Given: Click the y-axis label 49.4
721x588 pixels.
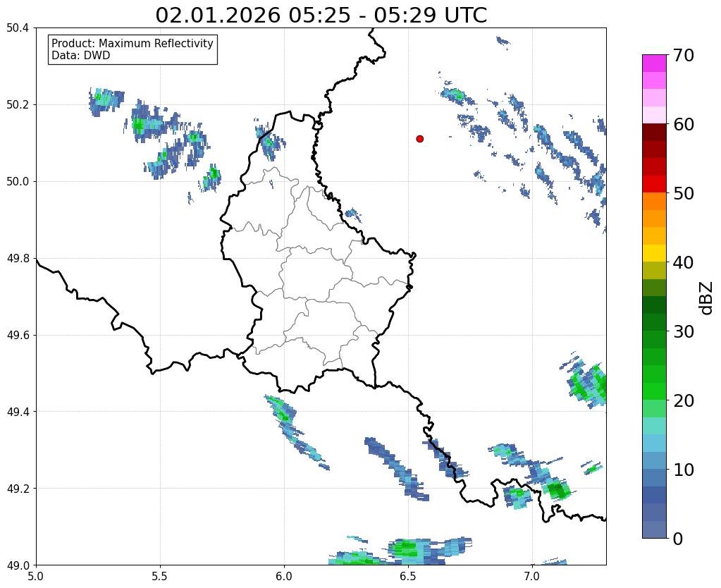Looking at the screenshot, I should click(18, 412).
